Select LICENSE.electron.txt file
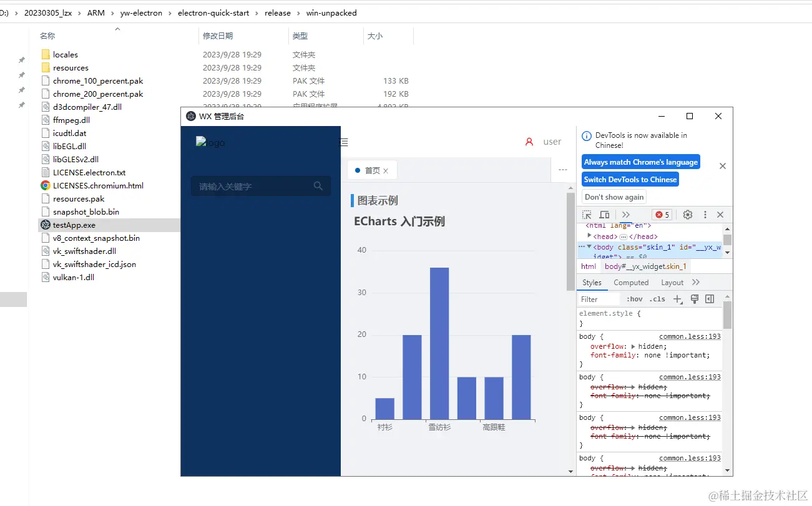Viewport: 812px width, 506px height. [x=89, y=172]
